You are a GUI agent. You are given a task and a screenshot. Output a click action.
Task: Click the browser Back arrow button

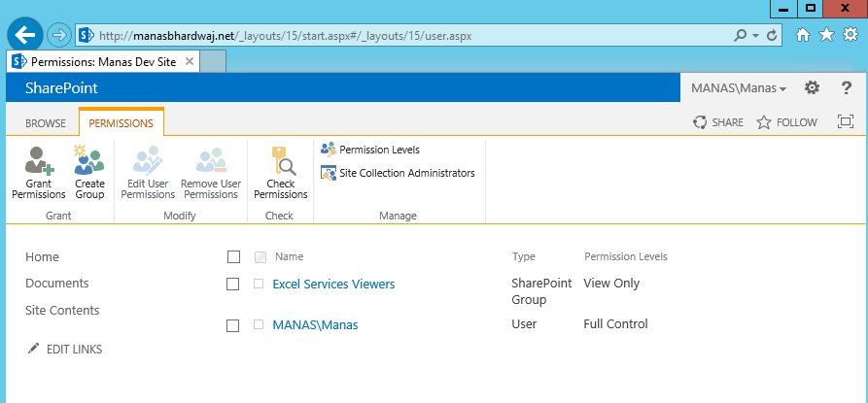tap(25, 35)
